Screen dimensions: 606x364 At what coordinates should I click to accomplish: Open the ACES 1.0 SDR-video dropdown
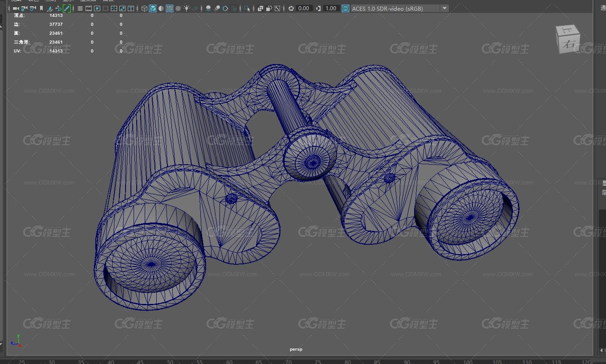(x=399, y=8)
